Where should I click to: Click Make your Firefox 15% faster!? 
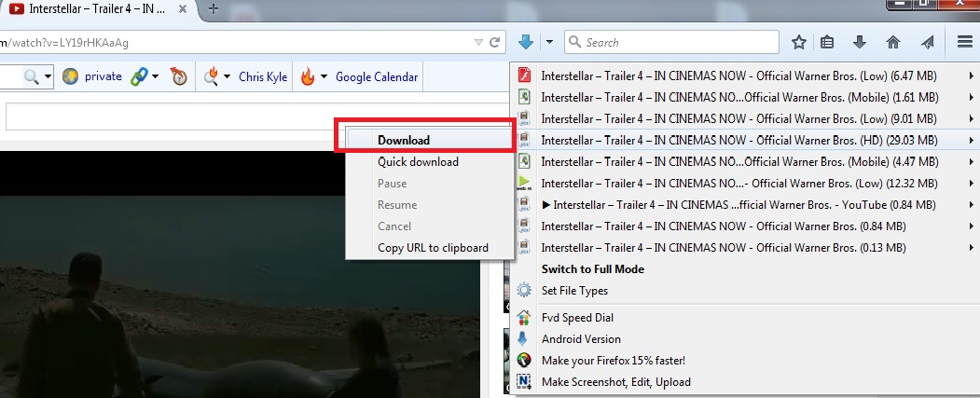click(x=614, y=361)
